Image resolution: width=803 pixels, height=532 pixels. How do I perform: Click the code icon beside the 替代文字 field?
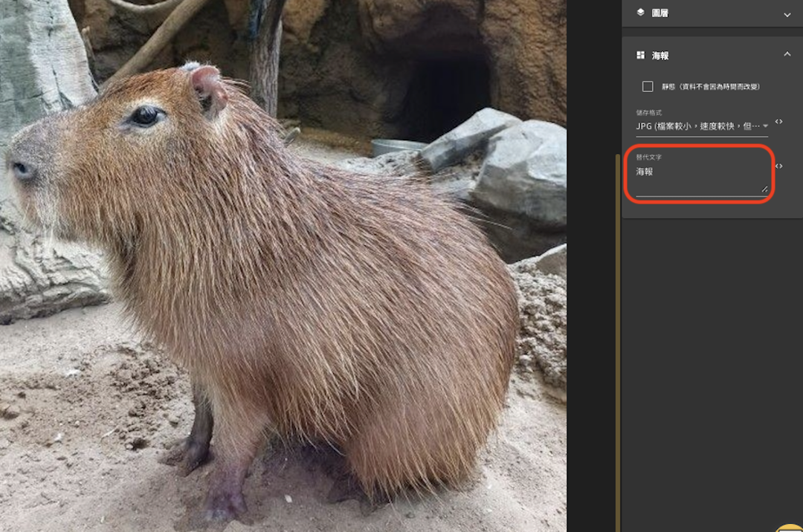(x=778, y=166)
